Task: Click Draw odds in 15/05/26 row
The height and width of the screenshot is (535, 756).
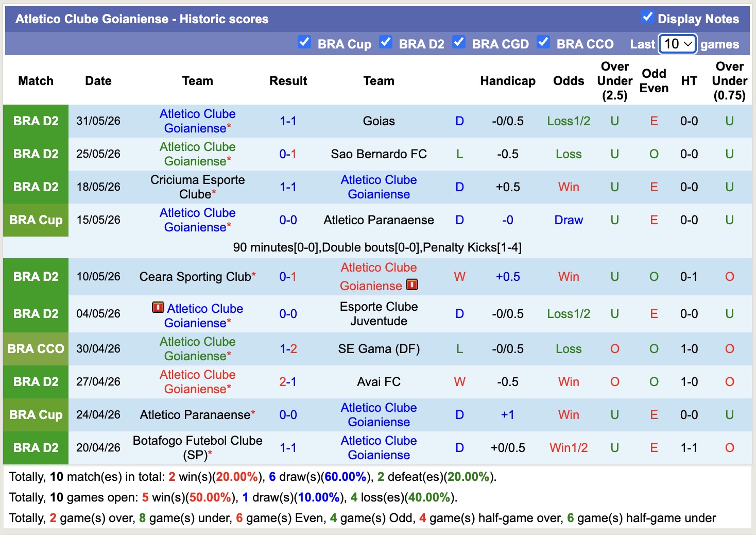Action: coord(569,220)
